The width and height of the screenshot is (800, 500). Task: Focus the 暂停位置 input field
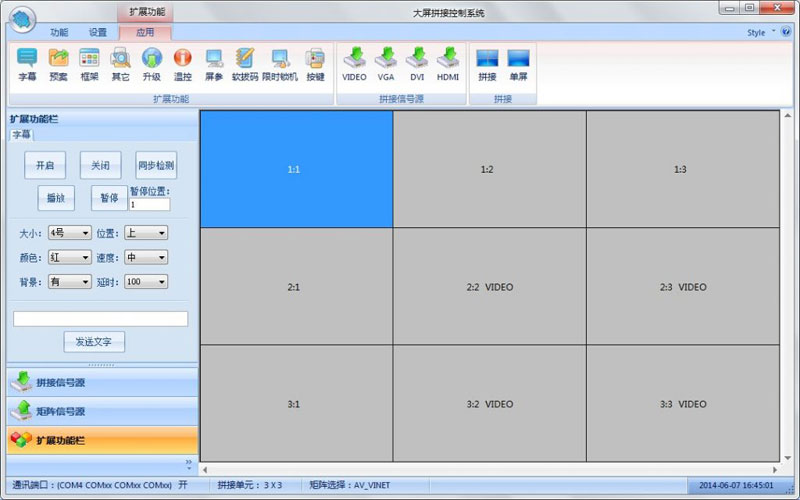point(149,205)
